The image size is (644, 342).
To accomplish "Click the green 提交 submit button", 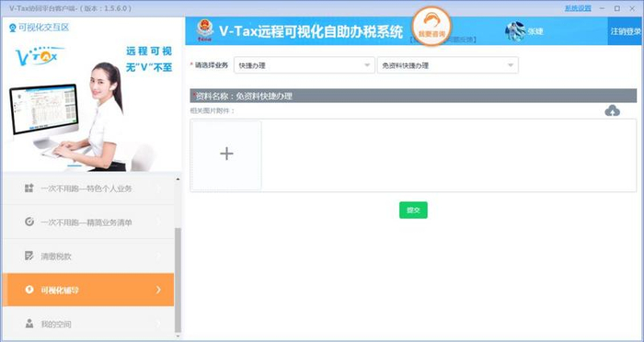I will point(413,211).
